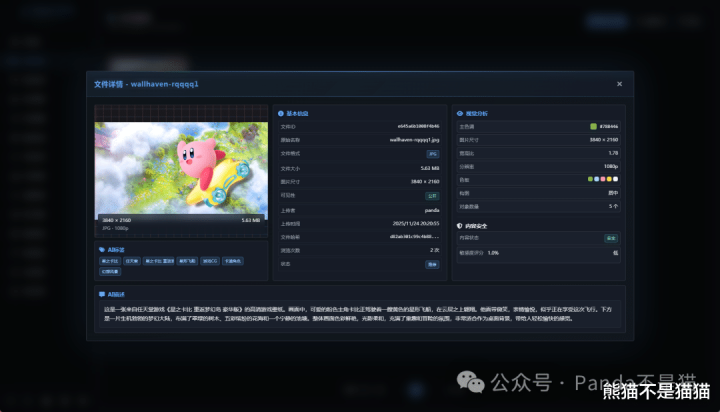Click the JPG file format badge
Image resolution: width=720 pixels, height=412 pixels.
pos(433,154)
